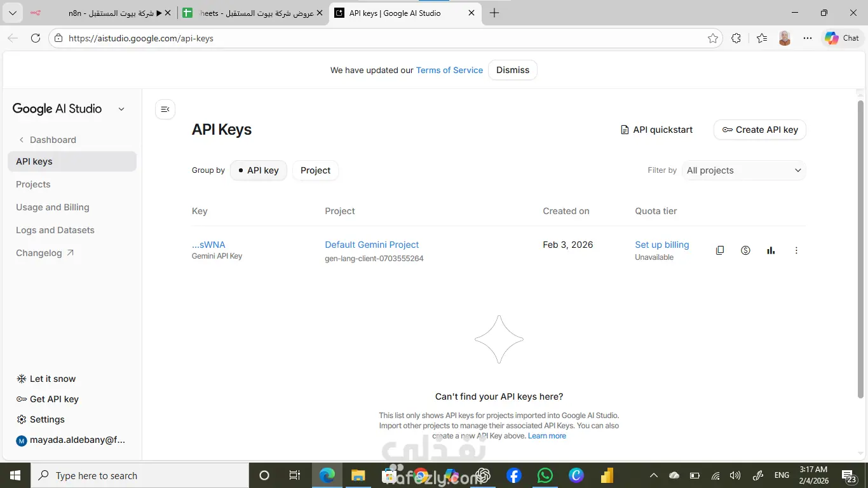Switch the ENG input language

(x=782, y=475)
